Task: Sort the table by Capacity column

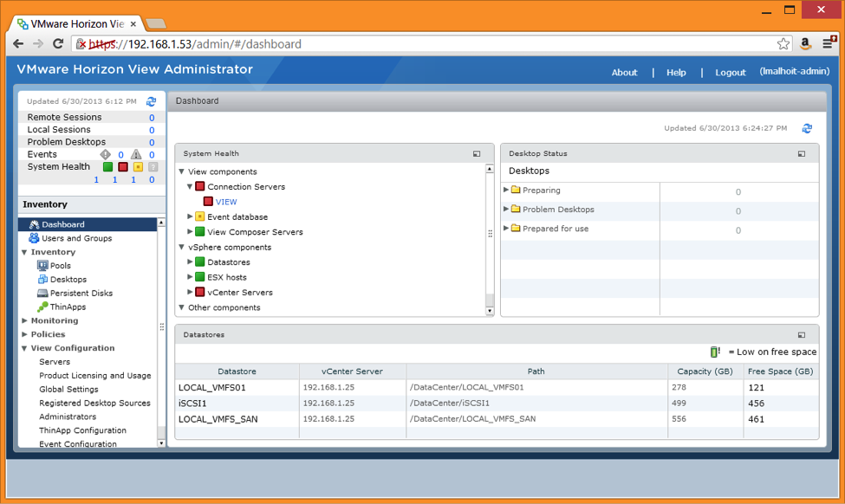Action: tap(705, 372)
